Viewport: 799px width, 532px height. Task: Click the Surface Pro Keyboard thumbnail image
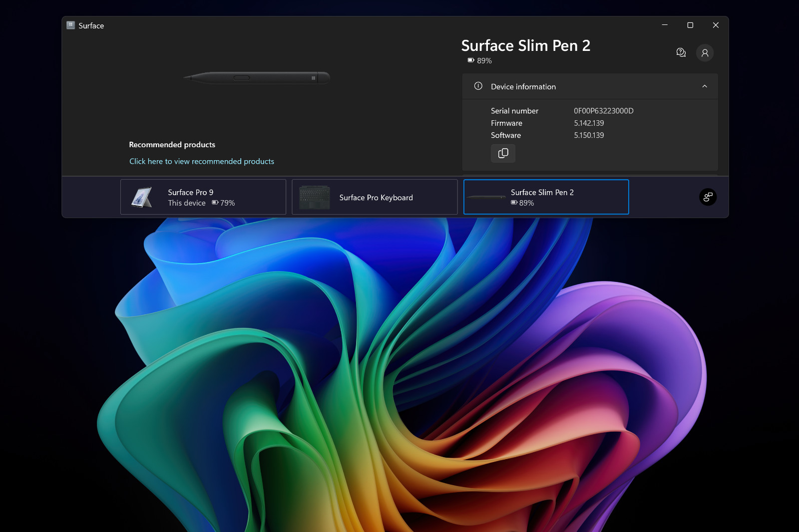tap(314, 198)
